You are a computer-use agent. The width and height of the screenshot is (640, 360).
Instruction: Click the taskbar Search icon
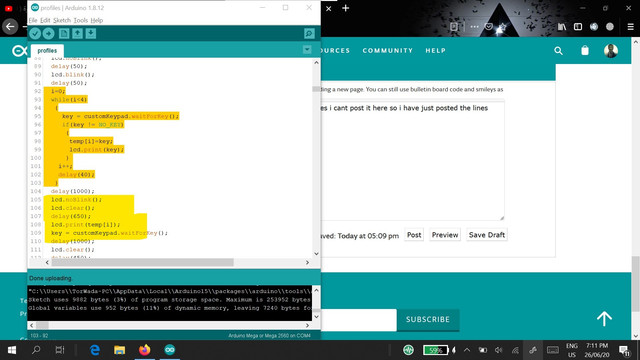click(36, 350)
